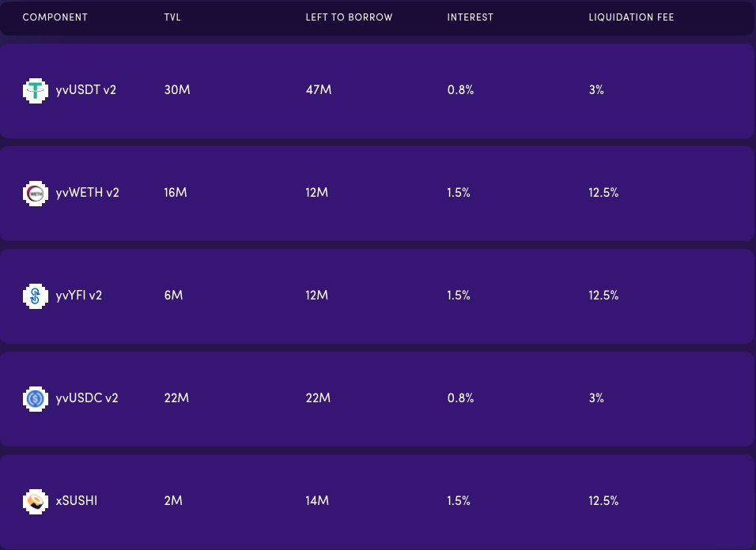Viewport: 756px width, 550px height.
Task: Sort by Left to Borrow header
Action: [349, 17]
